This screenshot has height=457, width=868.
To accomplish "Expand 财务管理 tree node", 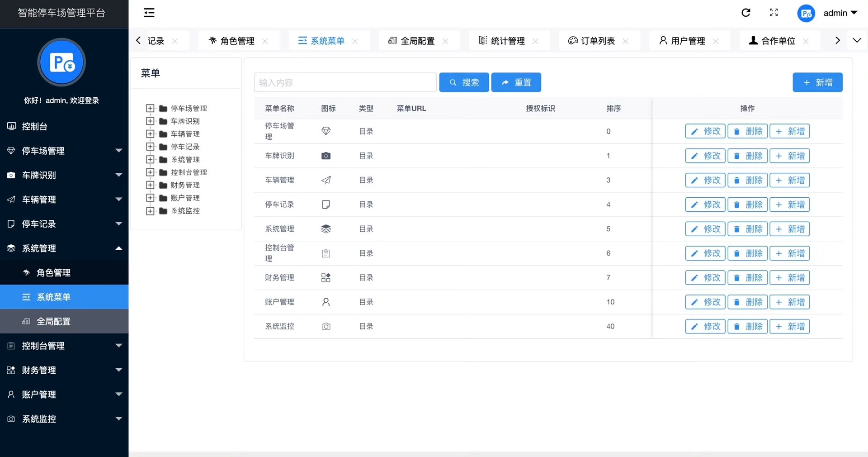I will 150,185.
